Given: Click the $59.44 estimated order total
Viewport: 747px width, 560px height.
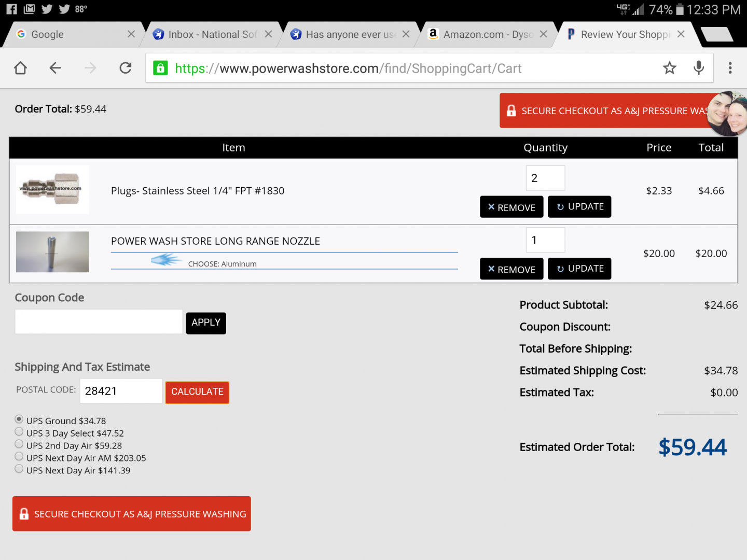Looking at the screenshot, I should click(x=693, y=447).
